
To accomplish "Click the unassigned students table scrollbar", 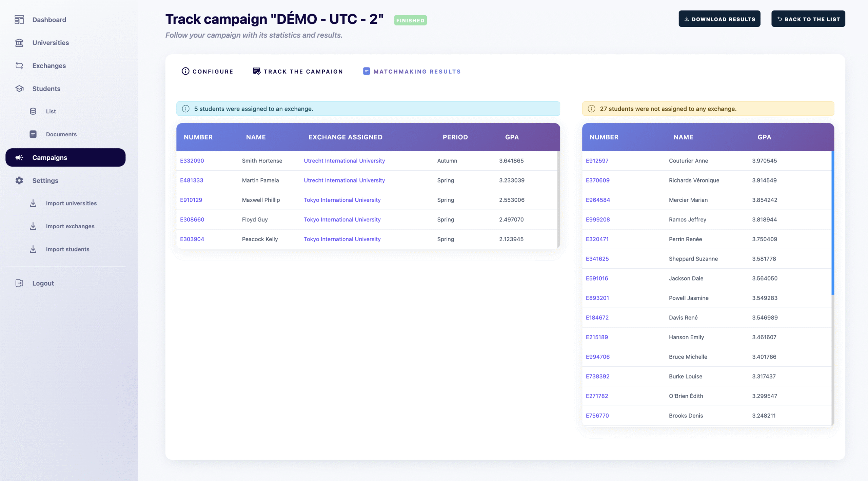I will (832, 223).
